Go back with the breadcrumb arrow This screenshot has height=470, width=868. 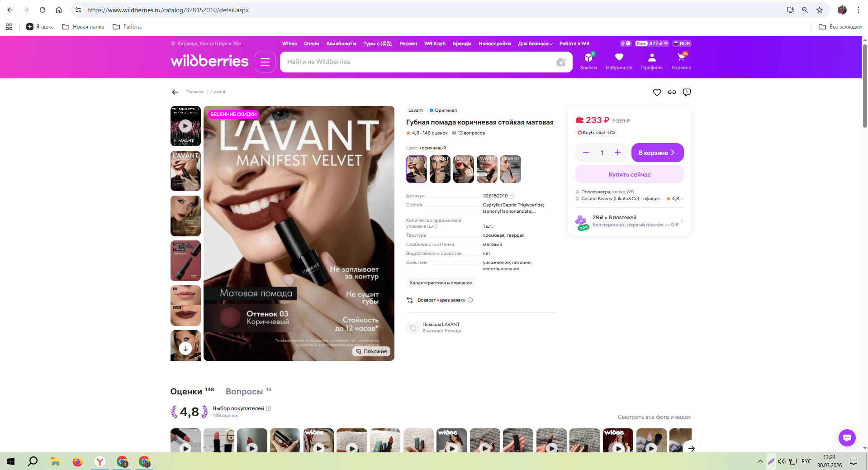175,92
